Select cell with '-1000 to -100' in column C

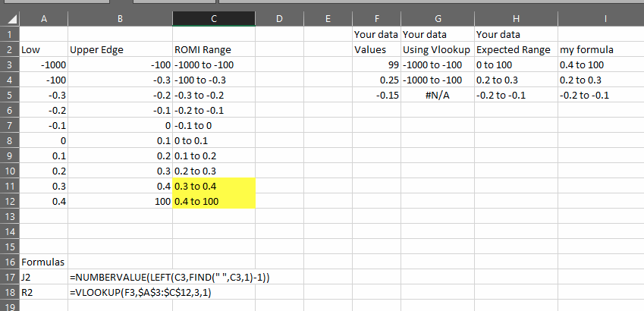pos(214,65)
